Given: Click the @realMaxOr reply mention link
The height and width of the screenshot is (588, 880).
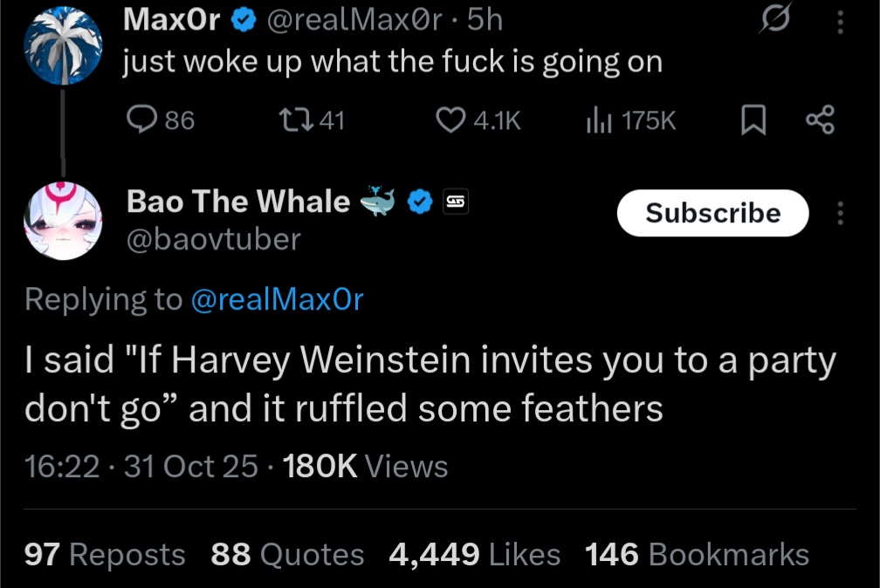Looking at the screenshot, I should tap(276, 299).
